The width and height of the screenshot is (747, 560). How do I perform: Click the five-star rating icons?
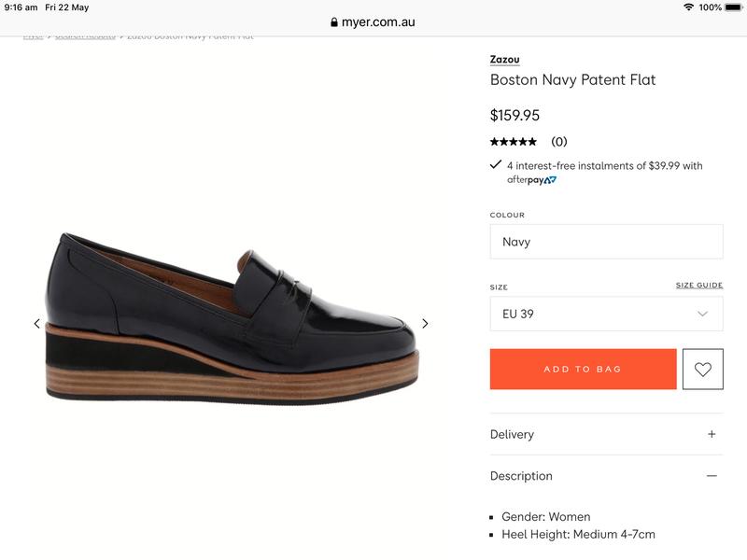514,142
